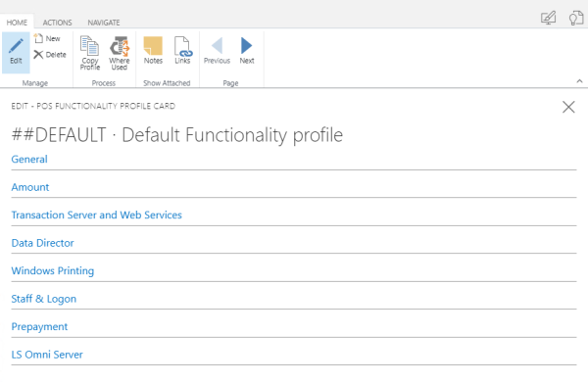Go to the Previous page record
The height and width of the screenshot is (382, 588).
tap(217, 50)
